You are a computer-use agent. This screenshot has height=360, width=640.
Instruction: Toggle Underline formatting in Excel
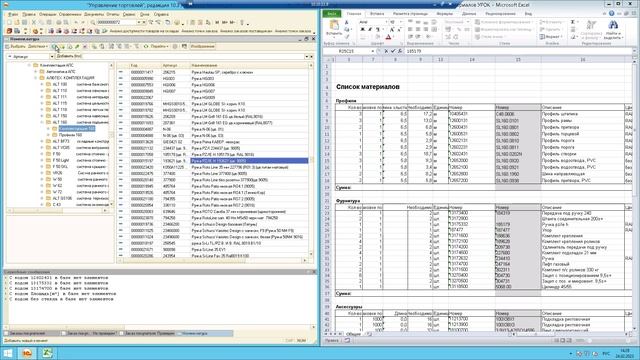(x=377, y=29)
